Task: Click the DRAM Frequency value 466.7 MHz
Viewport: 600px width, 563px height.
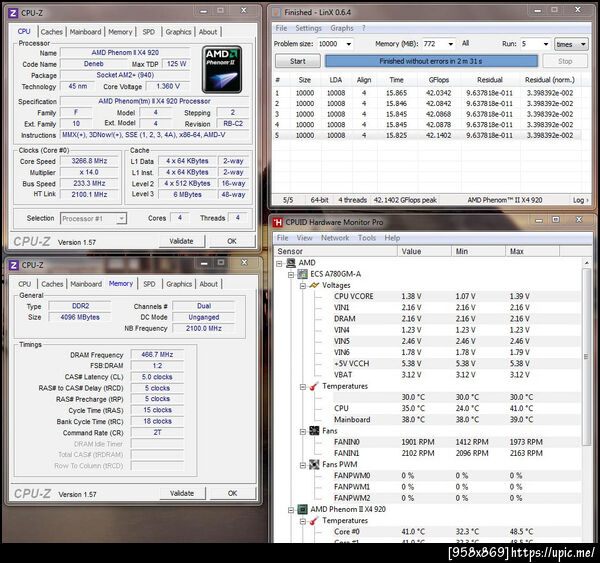Action: point(157,355)
